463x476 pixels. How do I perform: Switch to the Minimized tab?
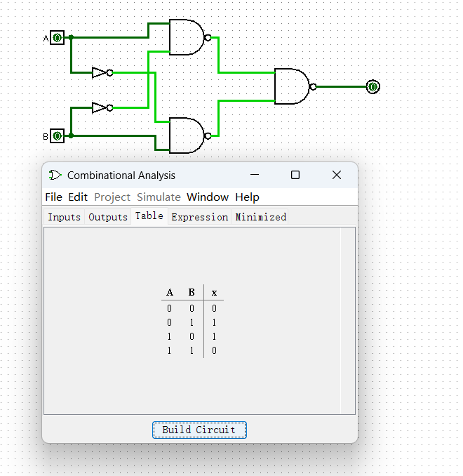coord(260,217)
